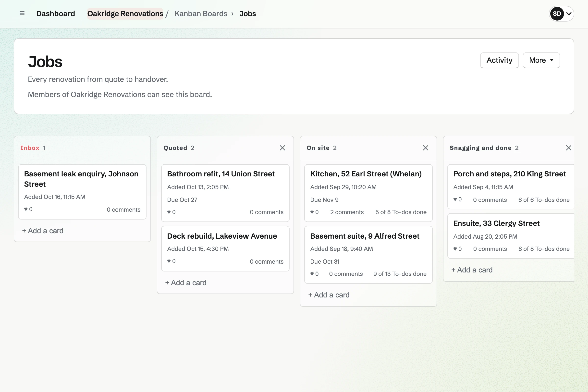Screen dimensions: 588x392
Task: Click '2 comments' on Kitchen card
Action: 347,212
